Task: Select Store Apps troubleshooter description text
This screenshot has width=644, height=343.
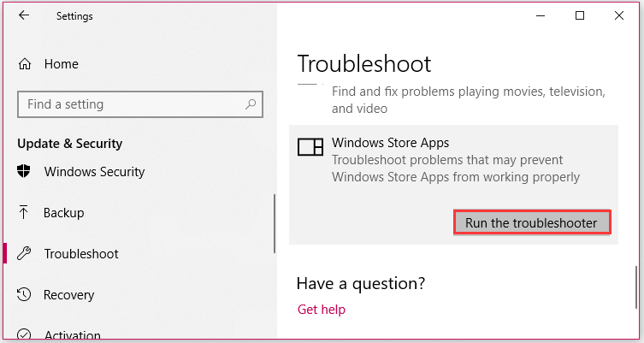Action: pyautogui.click(x=456, y=169)
